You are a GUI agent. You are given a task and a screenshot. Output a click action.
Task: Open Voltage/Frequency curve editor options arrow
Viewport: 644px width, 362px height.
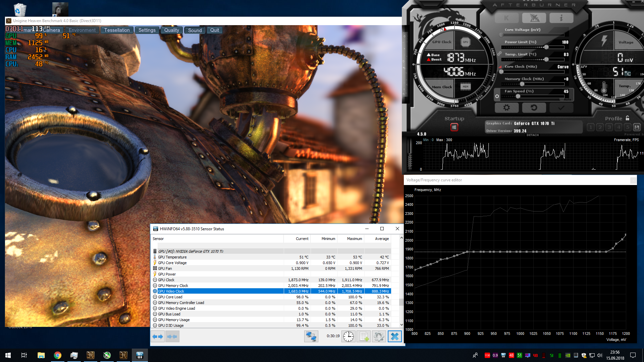[634, 180]
